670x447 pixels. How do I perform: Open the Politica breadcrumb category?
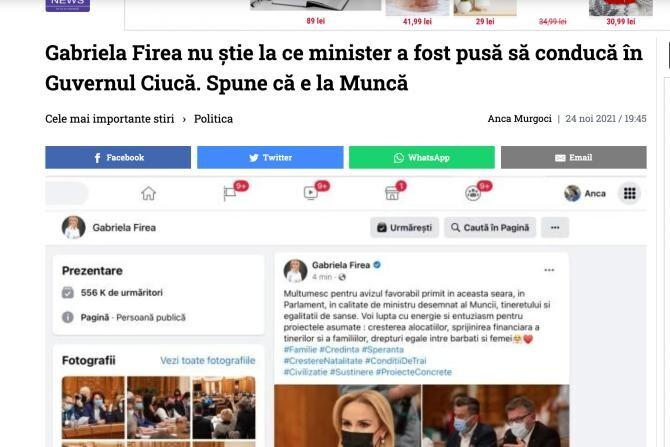(x=213, y=119)
